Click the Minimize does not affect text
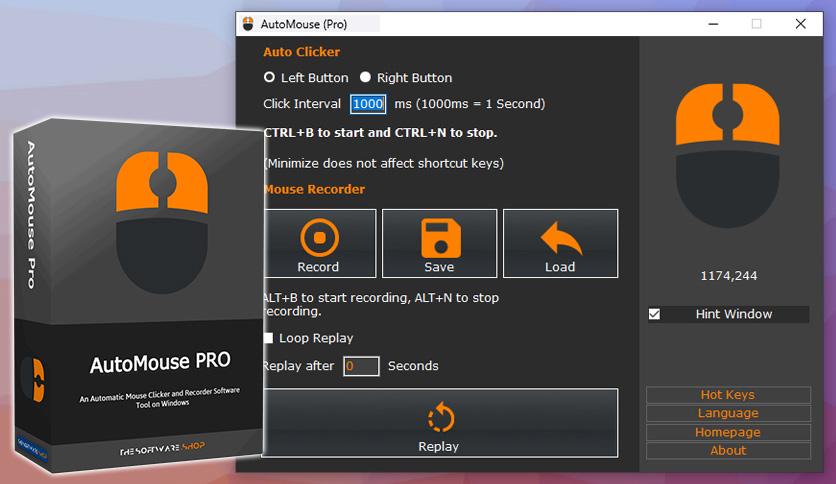This screenshot has height=484, width=836. (384, 163)
